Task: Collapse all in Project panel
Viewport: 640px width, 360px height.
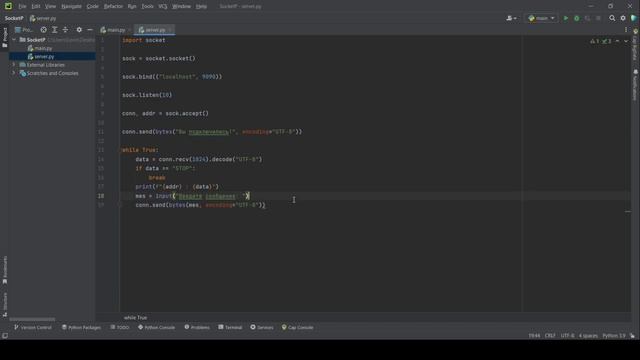Action: (x=65, y=30)
